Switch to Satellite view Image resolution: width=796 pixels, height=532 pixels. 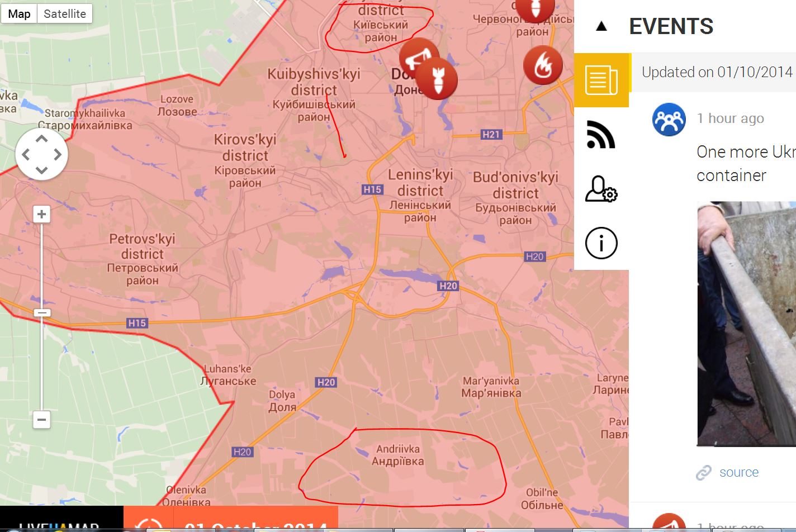(x=65, y=13)
